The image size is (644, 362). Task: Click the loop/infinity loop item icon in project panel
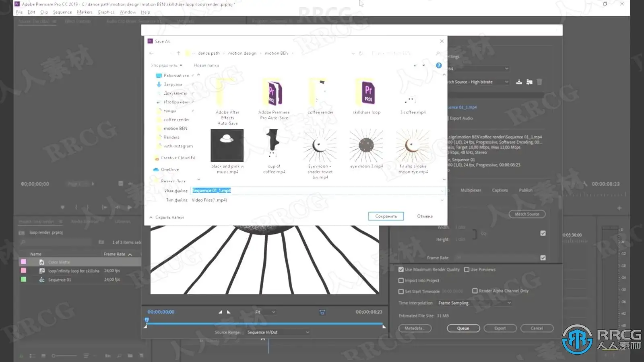pos(41,271)
